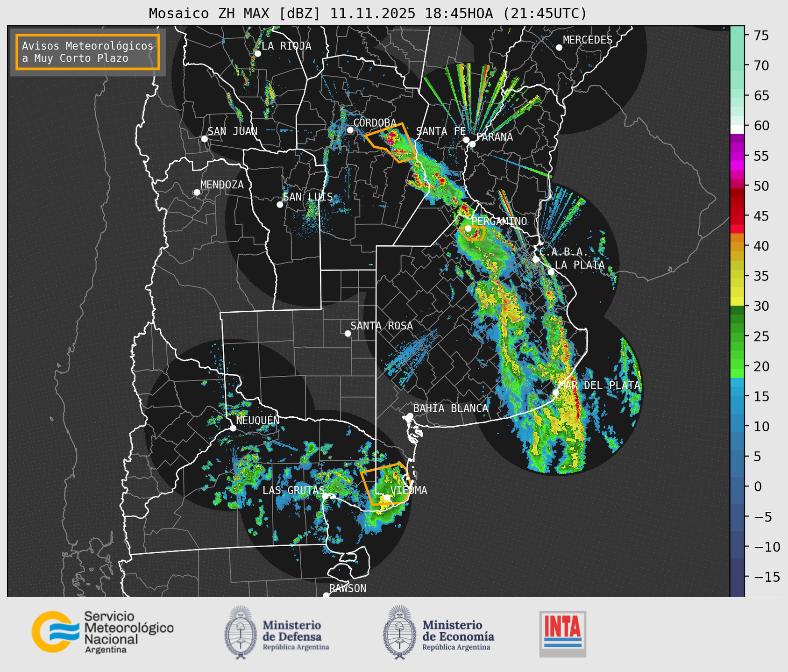This screenshot has width=788, height=672.
Task: Click the Mercedes city marker dot
Action: coord(559,48)
